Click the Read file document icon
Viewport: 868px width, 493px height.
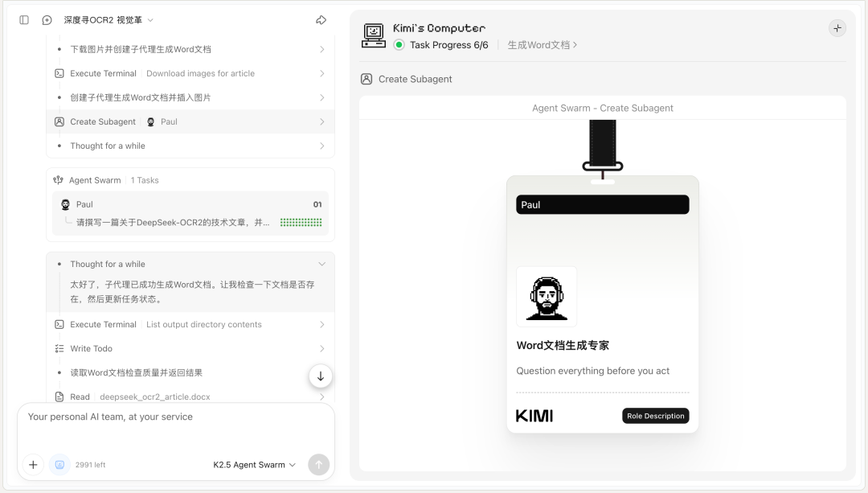pyautogui.click(x=59, y=396)
